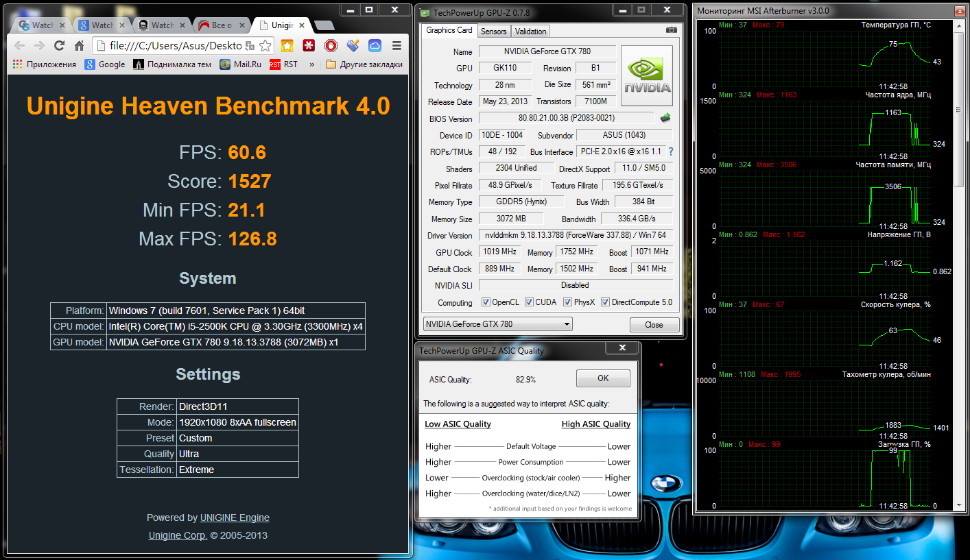The width and height of the screenshot is (970, 560).
Task: Click the Intel Core i5-2500K CPU model cell
Action: click(x=236, y=326)
